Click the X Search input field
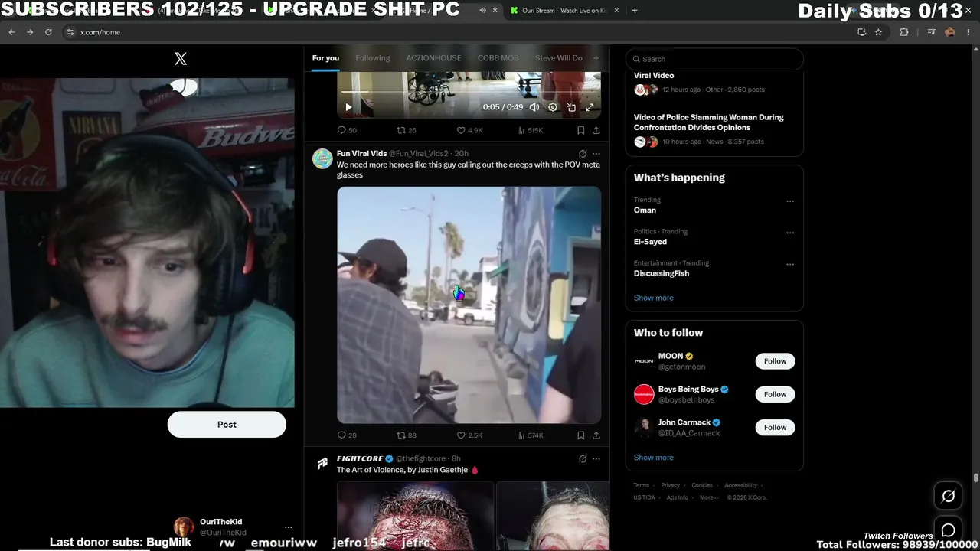The image size is (980, 551). tap(714, 59)
